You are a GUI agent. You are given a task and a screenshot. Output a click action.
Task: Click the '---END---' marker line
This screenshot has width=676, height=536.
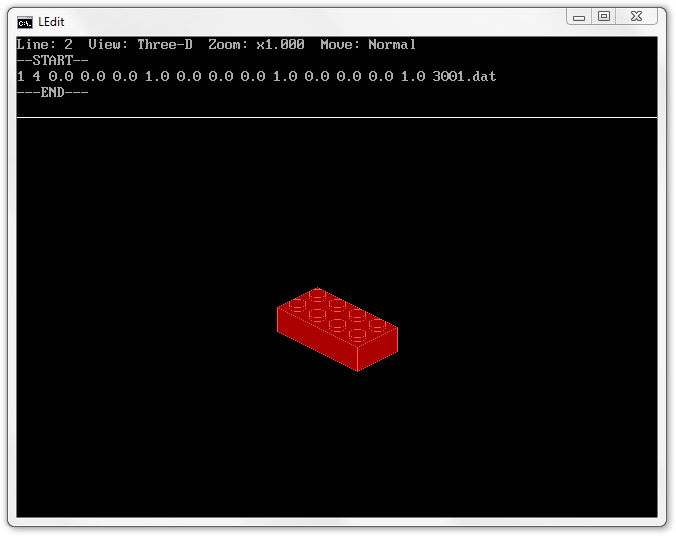click(x=53, y=92)
